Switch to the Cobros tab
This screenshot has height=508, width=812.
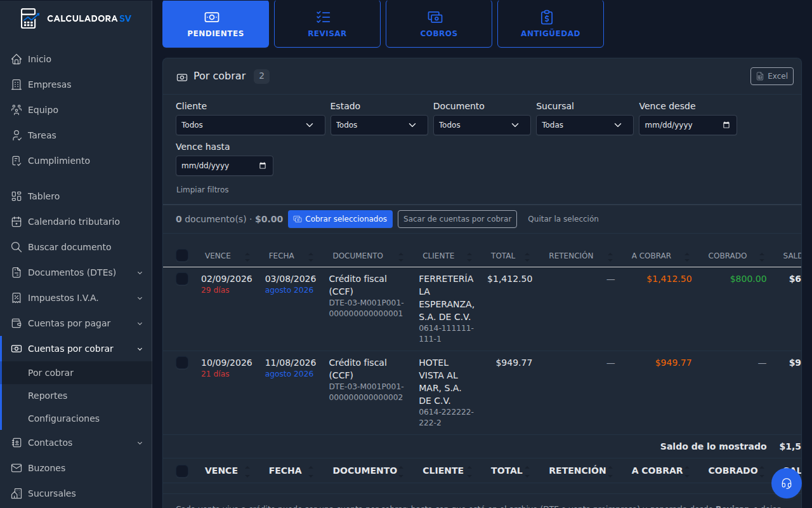pos(439,23)
